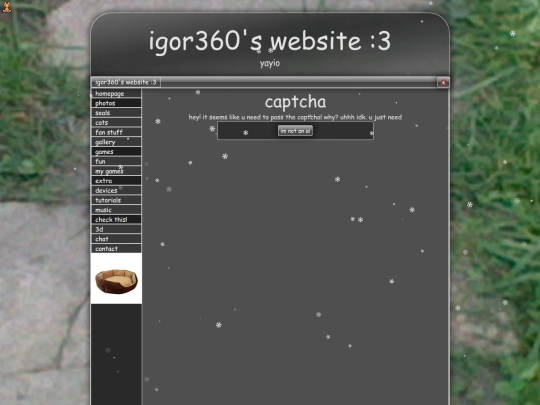Select the games section
540x405 pixels.
[x=116, y=152]
